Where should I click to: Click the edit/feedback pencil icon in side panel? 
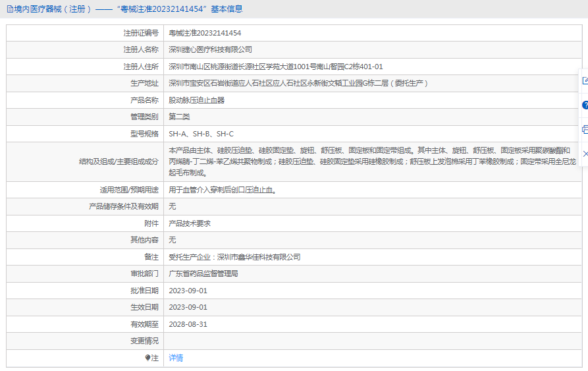tap(585, 80)
